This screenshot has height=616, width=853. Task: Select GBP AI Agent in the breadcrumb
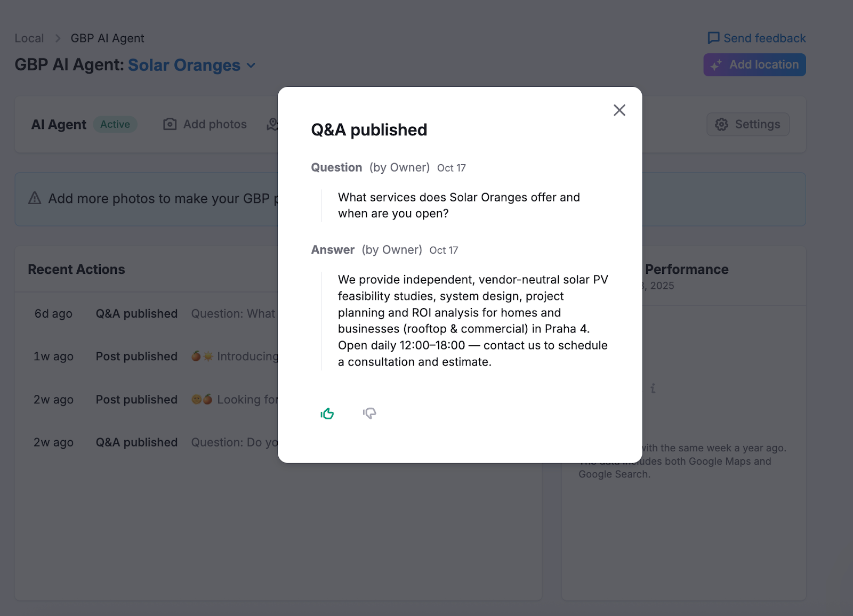click(x=107, y=38)
